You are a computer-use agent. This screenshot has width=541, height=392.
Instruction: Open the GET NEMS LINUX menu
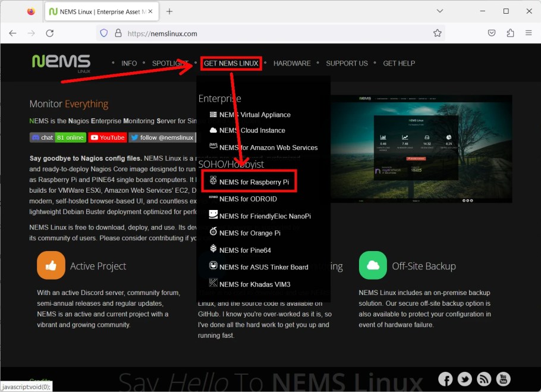tap(231, 63)
